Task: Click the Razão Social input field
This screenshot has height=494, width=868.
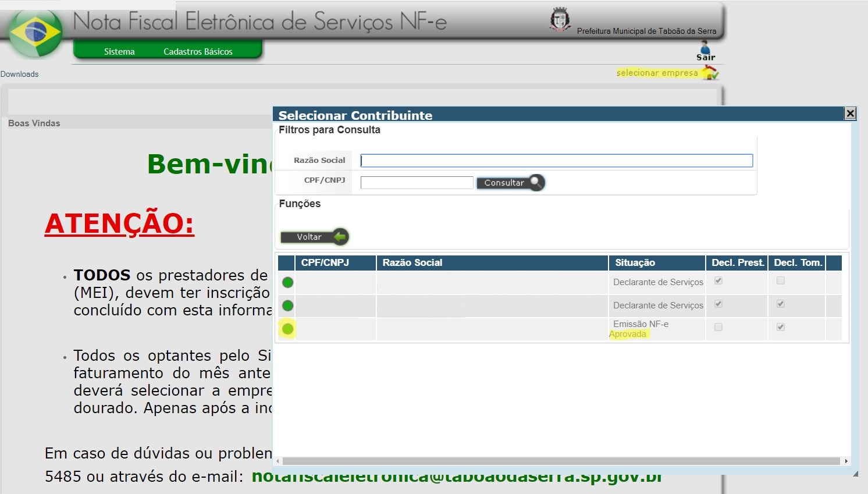Action: (557, 161)
